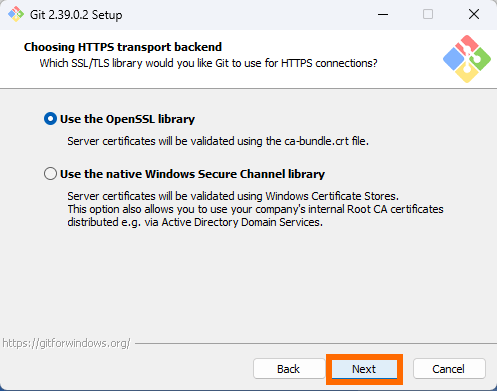Select the native Windows Secure Channel radio button
Image resolution: width=497 pixels, height=391 pixels.
(50, 174)
